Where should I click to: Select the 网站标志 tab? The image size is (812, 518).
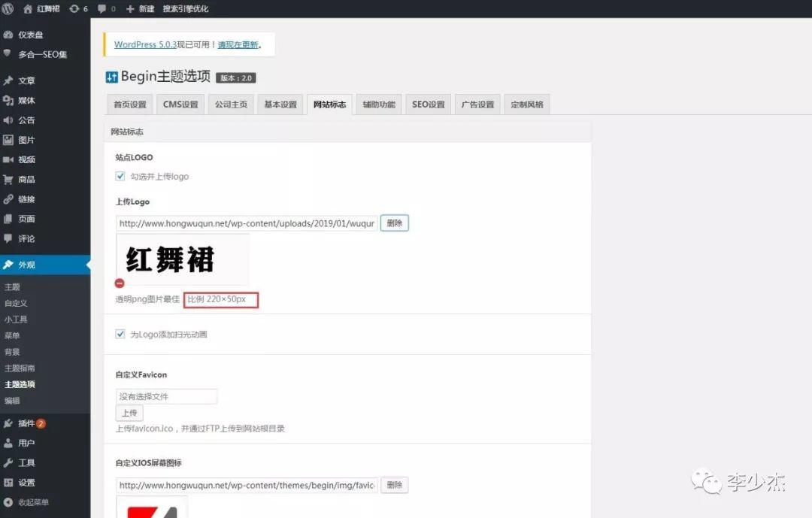pyautogui.click(x=329, y=104)
